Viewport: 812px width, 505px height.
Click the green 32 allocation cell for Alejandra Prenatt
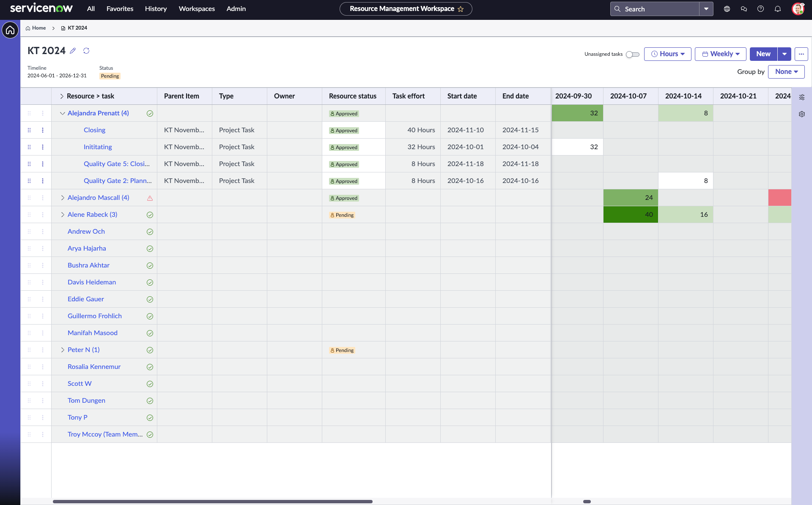(577, 113)
